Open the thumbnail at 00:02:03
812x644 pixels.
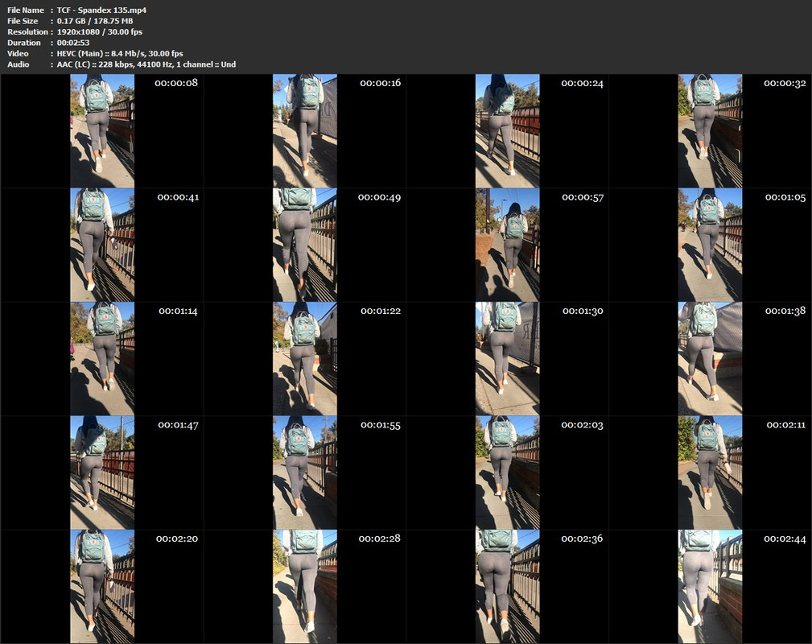[507, 473]
